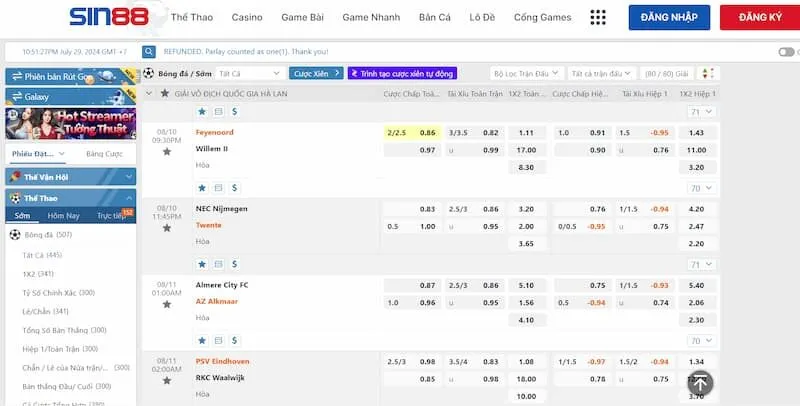
Task: Click the search magnifier icon
Action: 148,52
